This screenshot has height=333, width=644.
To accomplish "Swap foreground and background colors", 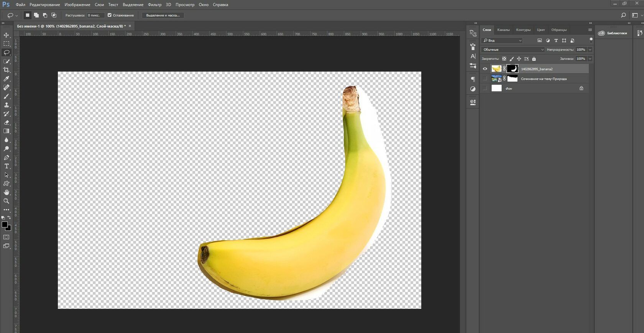I will pos(9,217).
